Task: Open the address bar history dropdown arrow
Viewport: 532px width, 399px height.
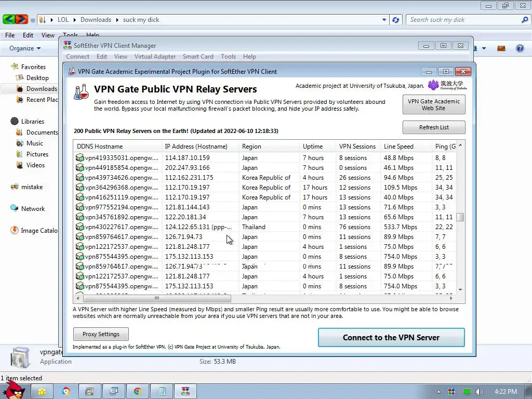Action: coord(384,20)
